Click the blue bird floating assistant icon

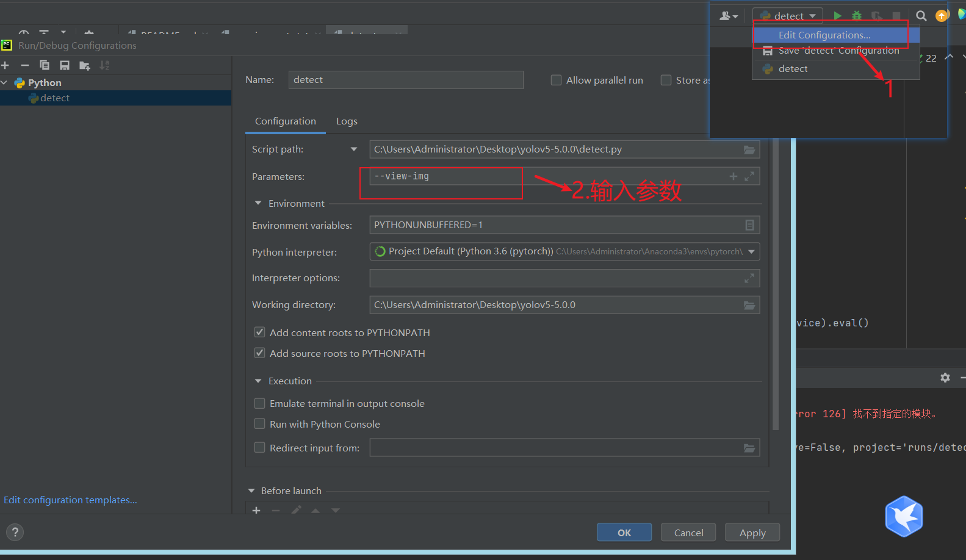(x=904, y=516)
